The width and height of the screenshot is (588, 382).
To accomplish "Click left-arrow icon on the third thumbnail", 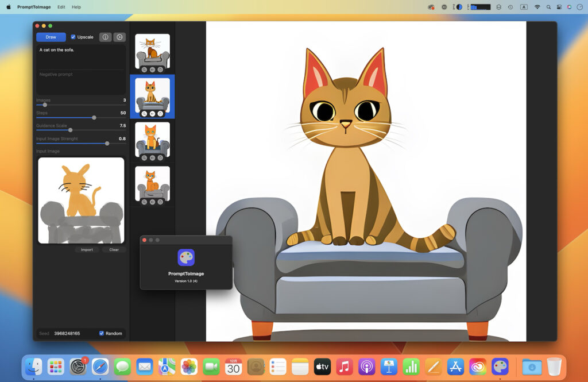I will point(152,157).
